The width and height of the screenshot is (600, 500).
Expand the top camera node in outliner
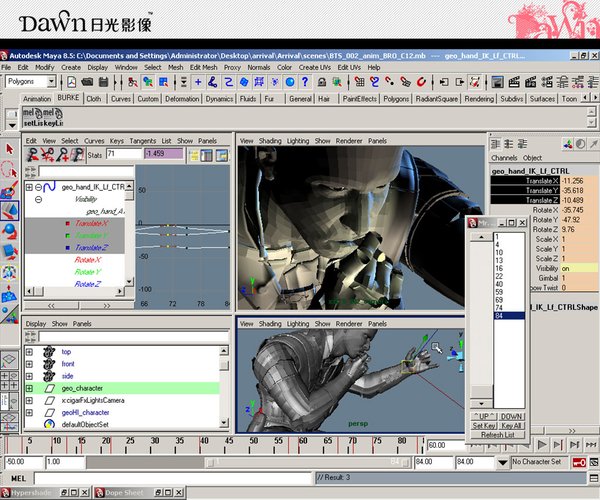(x=29, y=352)
